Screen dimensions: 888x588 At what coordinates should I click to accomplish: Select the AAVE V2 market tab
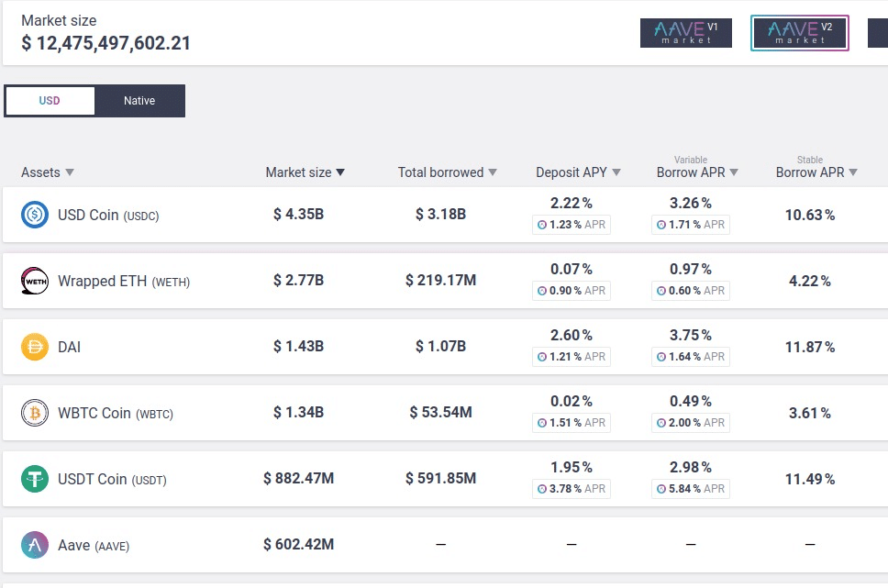(800, 33)
